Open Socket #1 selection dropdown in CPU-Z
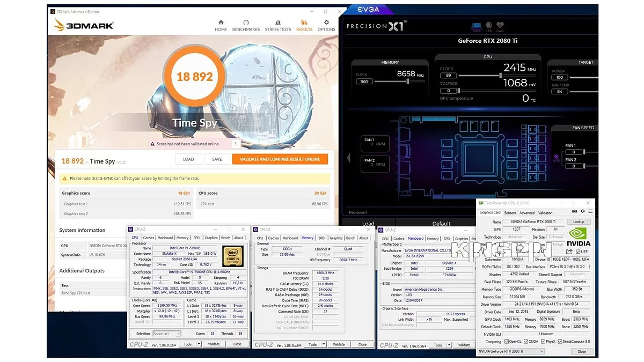Screen dimensions: 644x362 (167, 334)
